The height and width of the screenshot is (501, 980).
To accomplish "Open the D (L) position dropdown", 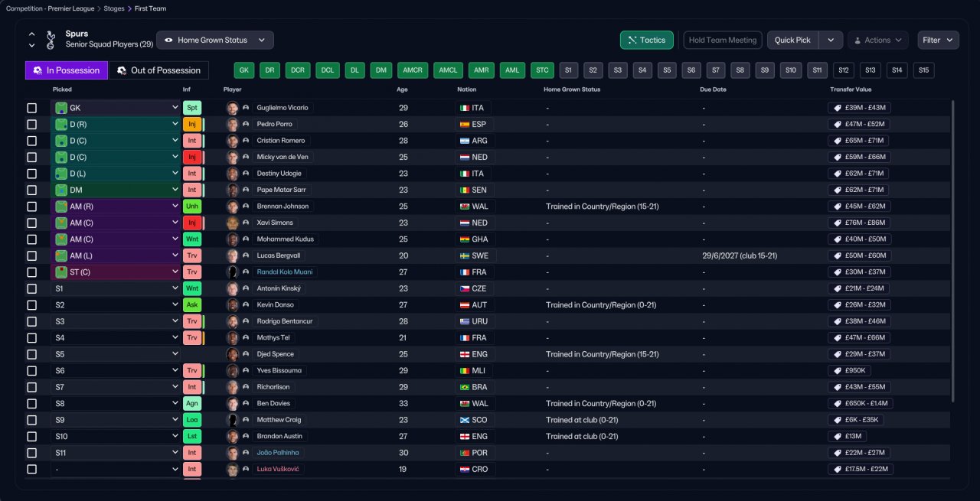I will coord(116,174).
